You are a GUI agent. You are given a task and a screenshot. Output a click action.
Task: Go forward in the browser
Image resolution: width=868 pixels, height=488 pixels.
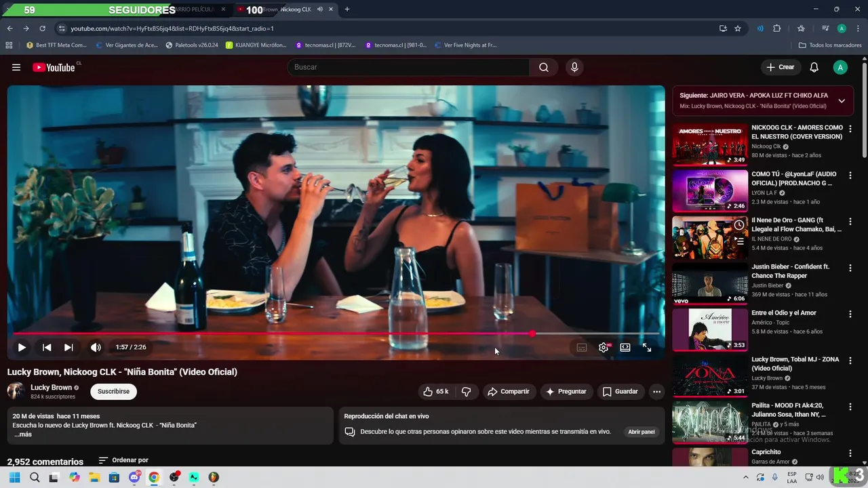coord(26,28)
